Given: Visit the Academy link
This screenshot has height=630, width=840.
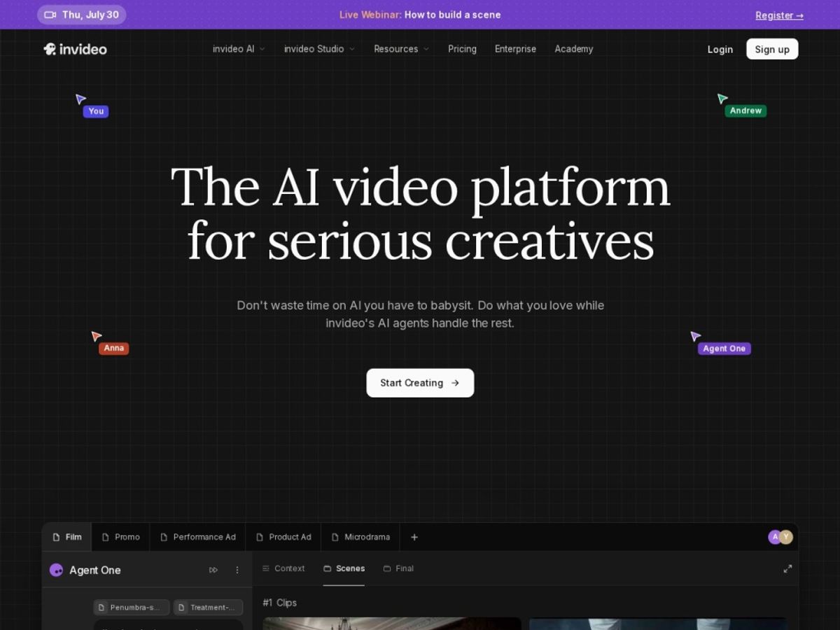Looking at the screenshot, I should [x=574, y=49].
